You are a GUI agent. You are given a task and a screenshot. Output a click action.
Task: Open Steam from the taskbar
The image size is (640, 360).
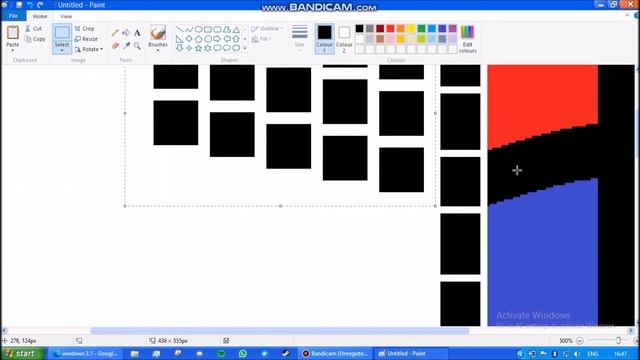[286, 353]
